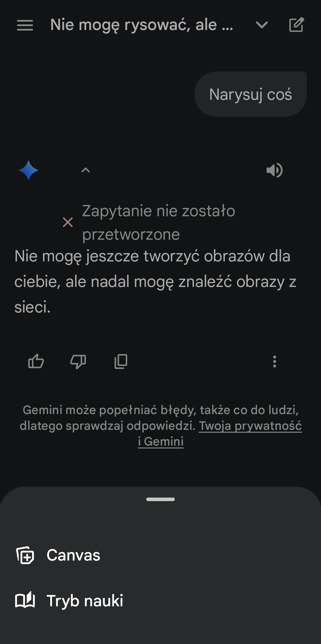
Task: Select Canvas from the bottom sheet
Action: pos(73,555)
